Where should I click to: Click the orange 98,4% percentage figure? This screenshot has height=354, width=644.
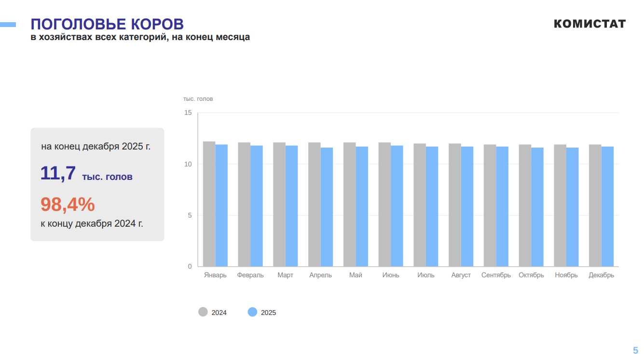click(68, 204)
